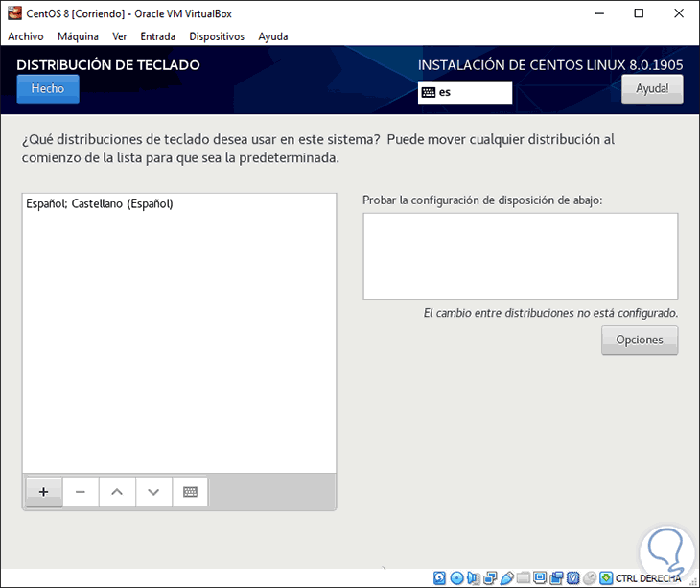
Task: Open the Ayuda menu in the menu bar
Action: (272, 36)
